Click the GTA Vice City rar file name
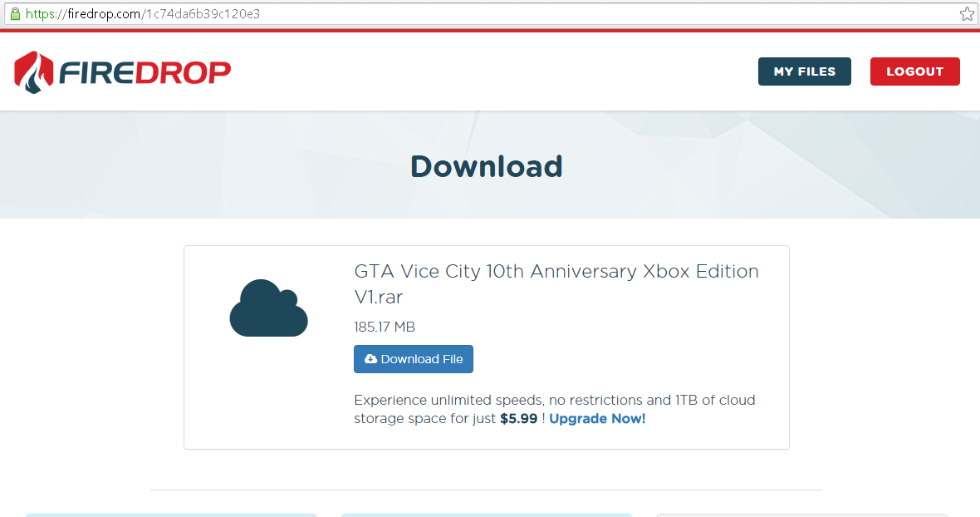980x517 pixels. [x=556, y=283]
